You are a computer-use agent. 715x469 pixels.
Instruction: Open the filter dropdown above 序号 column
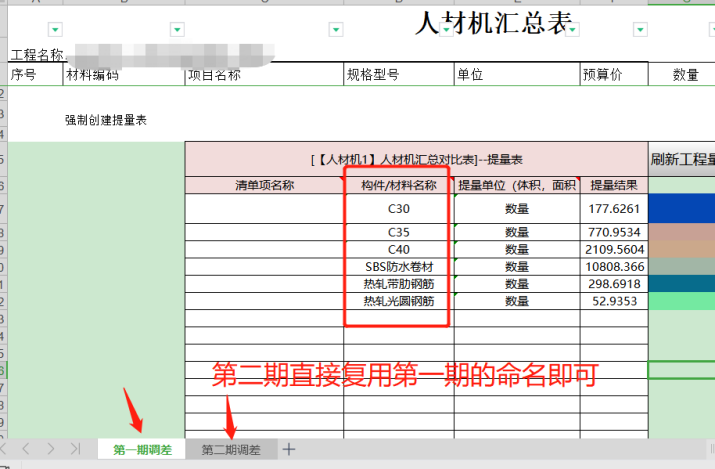point(55,30)
